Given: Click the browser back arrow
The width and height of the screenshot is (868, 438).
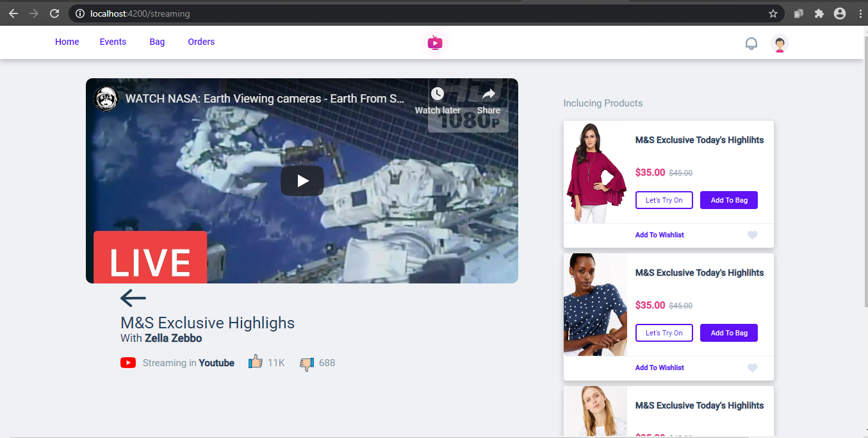Looking at the screenshot, I should tap(13, 13).
